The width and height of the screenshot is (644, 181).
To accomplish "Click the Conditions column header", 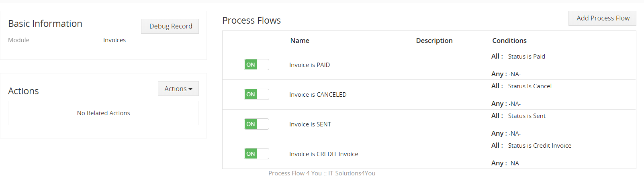I will (x=509, y=41).
